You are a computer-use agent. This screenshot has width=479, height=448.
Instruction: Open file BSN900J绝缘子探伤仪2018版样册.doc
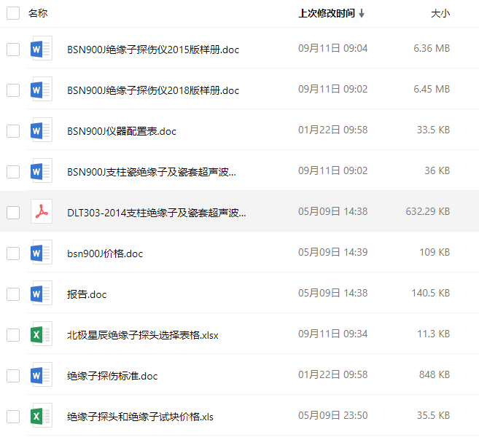[153, 90]
